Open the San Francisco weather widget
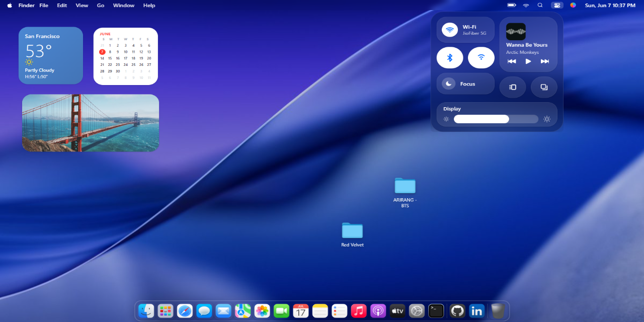Viewport: 644px width, 322px height. (x=51, y=55)
